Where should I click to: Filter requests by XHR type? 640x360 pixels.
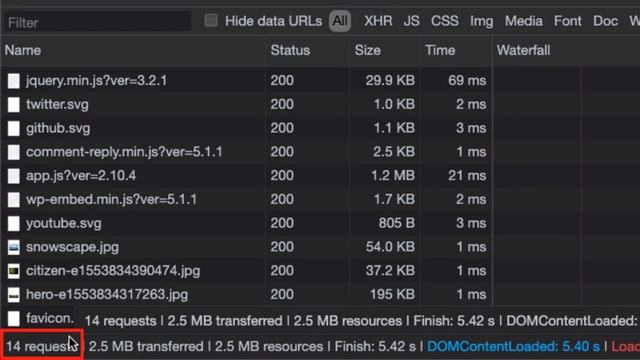click(x=378, y=21)
